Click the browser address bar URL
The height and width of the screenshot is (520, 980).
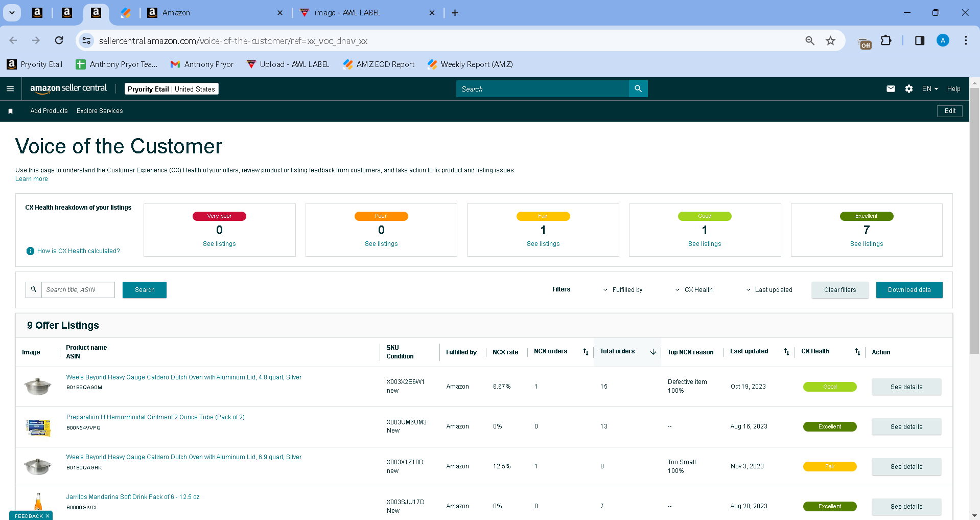tap(233, 41)
